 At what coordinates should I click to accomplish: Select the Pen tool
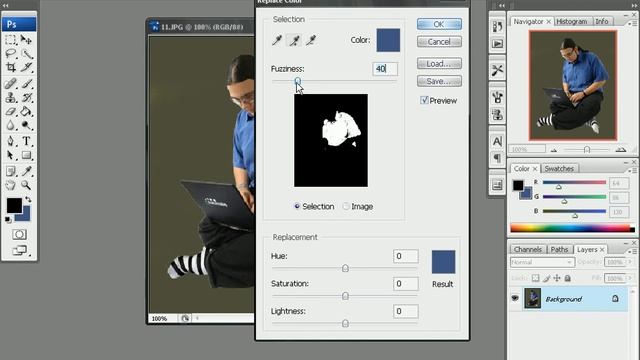pyautogui.click(x=11, y=141)
